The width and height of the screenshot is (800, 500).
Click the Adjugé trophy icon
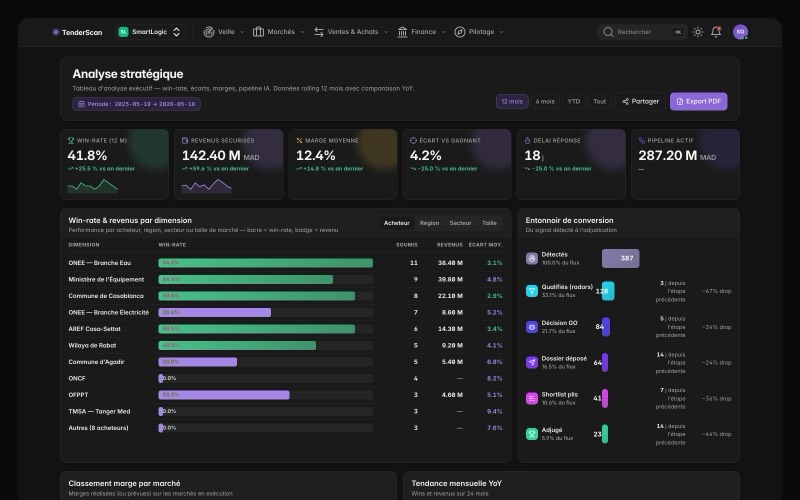pos(532,434)
